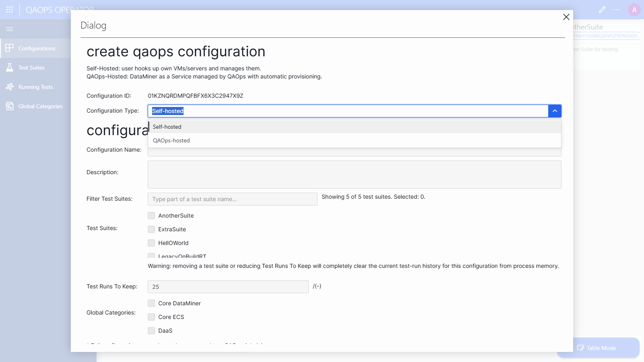Open the user avatar A menu
644x362 pixels.
[x=634, y=10]
